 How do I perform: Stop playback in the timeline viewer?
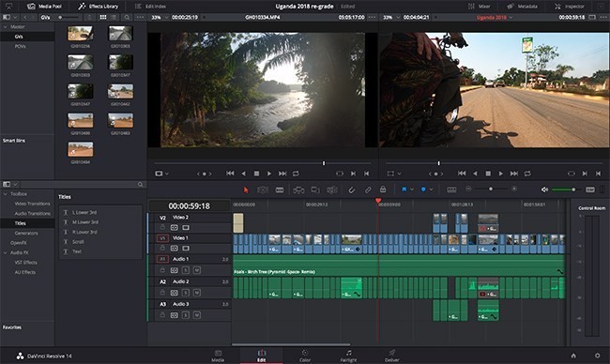pyautogui.click(x=488, y=174)
